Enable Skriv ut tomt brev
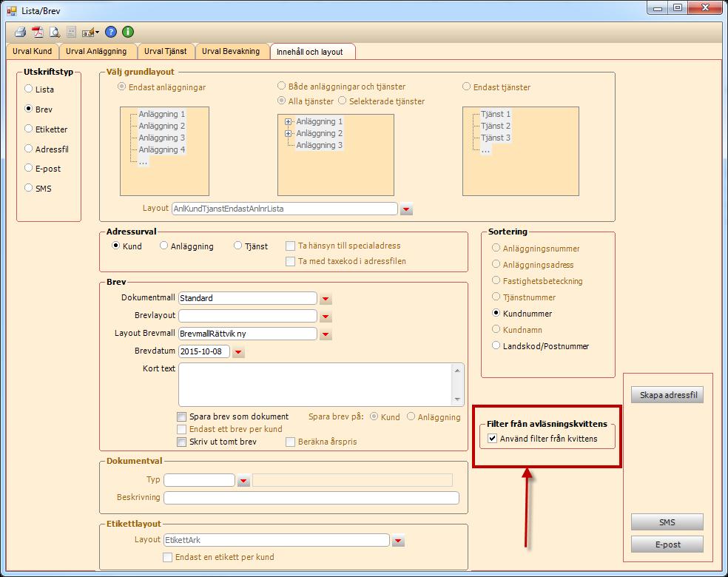The height and width of the screenshot is (577, 728). pyautogui.click(x=182, y=442)
